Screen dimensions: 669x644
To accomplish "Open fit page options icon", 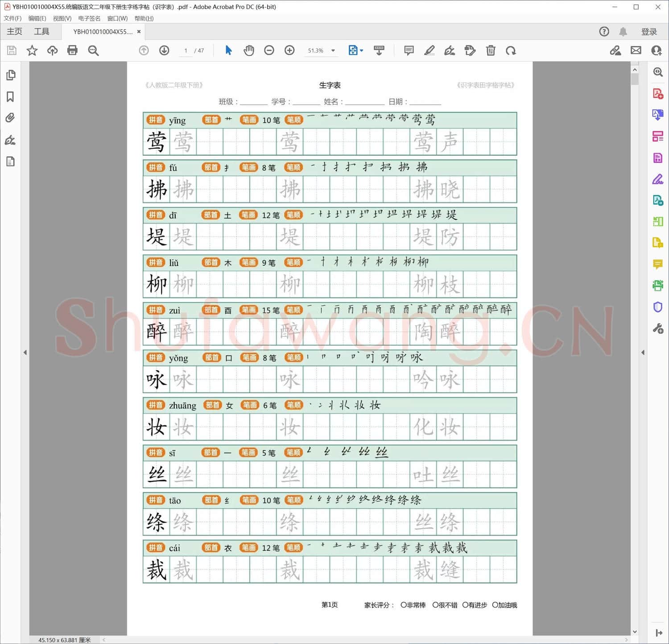I will click(x=353, y=50).
